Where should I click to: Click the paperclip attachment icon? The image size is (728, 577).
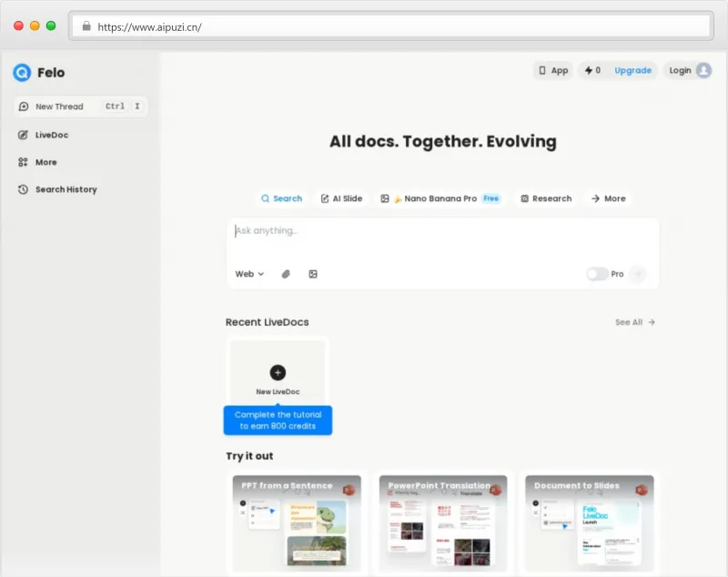pyautogui.click(x=286, y=274)
